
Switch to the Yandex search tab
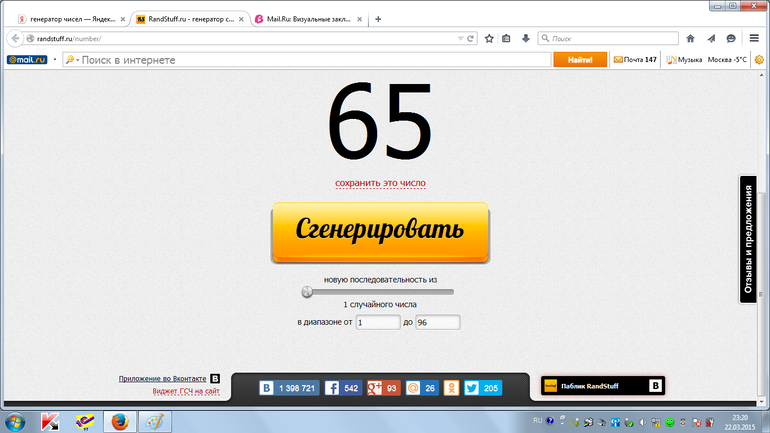(66, 18)
